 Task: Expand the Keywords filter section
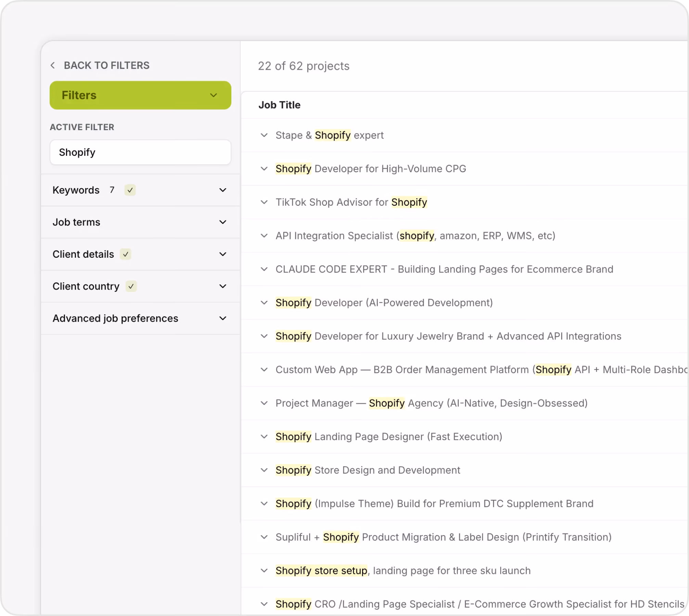[140, 190]
